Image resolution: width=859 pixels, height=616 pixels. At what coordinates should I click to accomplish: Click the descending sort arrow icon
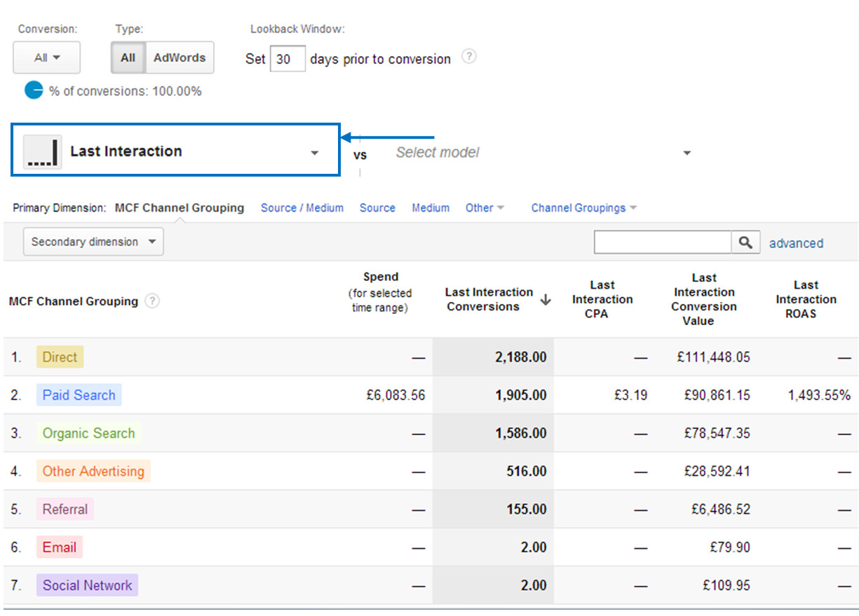click(x=546, y=300)
